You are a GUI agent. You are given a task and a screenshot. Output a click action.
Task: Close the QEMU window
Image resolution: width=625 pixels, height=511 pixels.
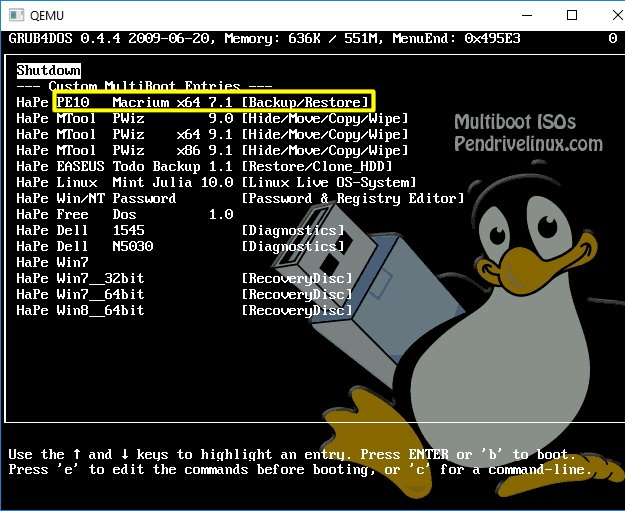(617, 16)
